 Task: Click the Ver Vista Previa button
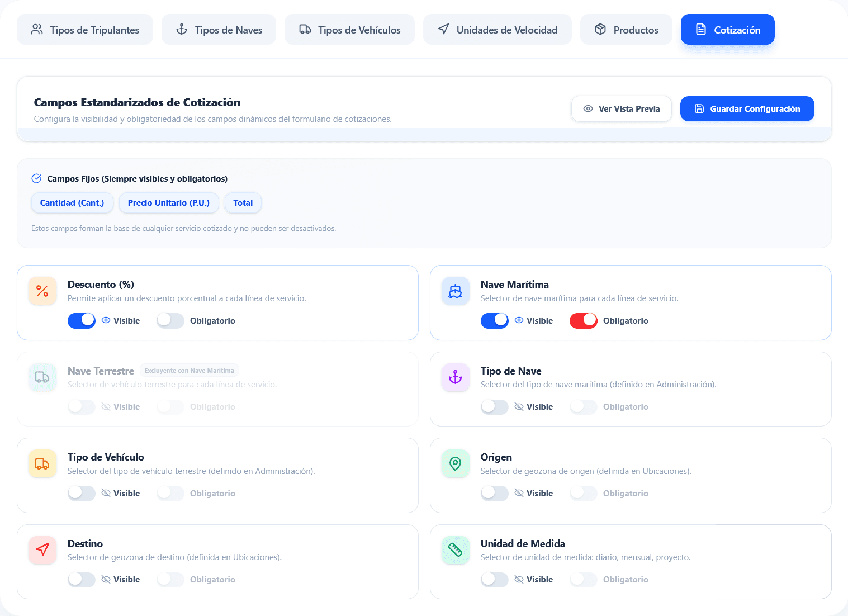tap(622, 108)
